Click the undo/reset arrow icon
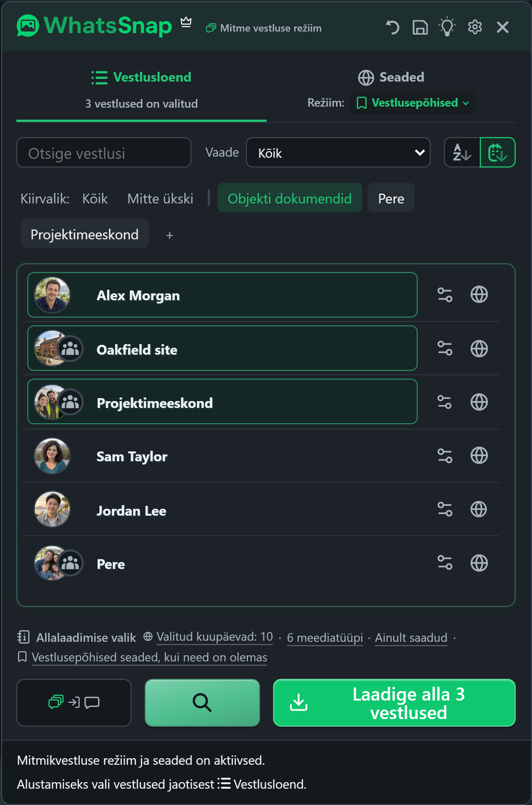The height and width of the screenshot is (805, 532). pos(392,27)
